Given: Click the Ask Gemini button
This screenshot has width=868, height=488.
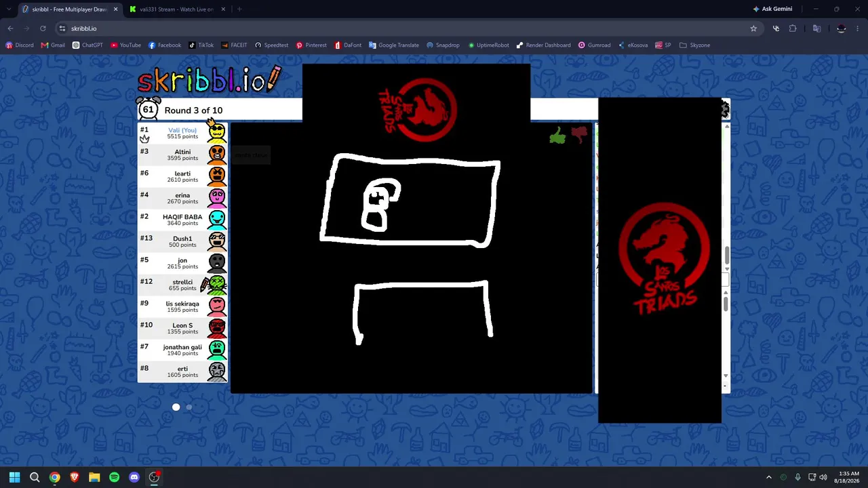Looking at the screenshot, I should [x=772, y=9].
